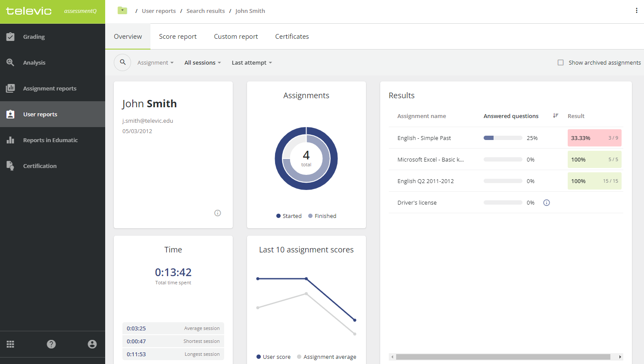Click the User reports badge icon
The image size is (644, 364).
point(10,114)
